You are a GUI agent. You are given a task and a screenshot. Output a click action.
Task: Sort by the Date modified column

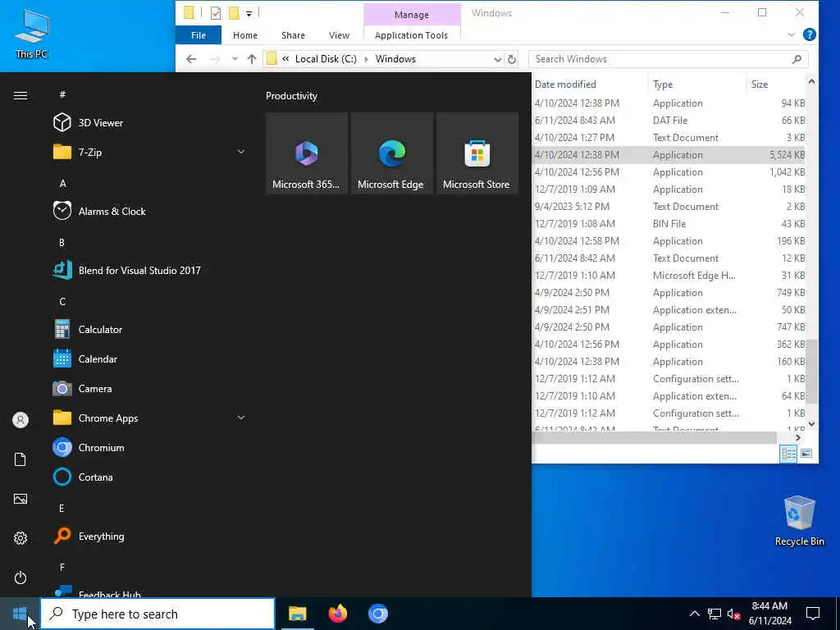pyautogui.click(x=589, y=84)
